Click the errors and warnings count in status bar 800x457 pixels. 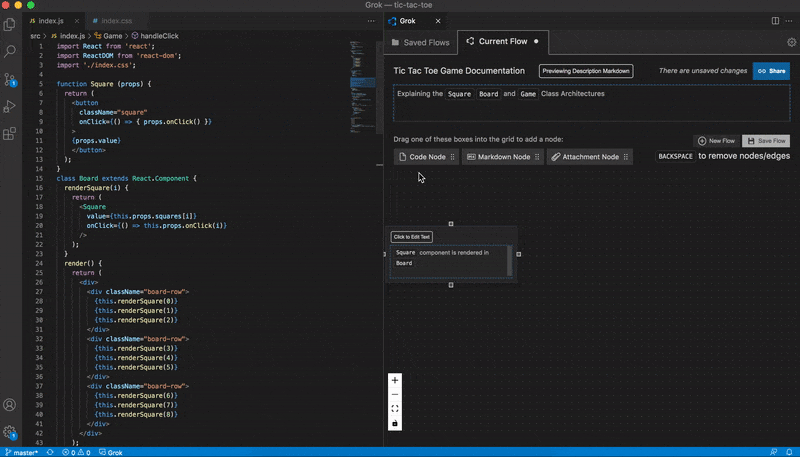click(77, 452)
